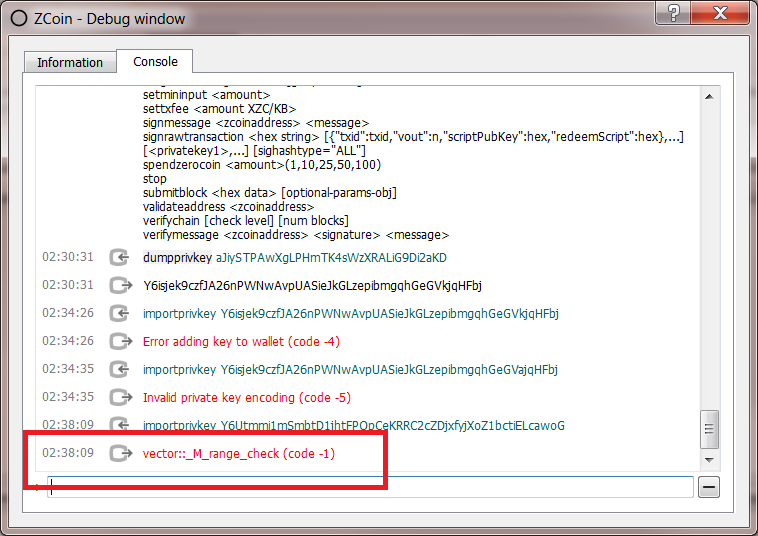The height and width of the screenshot is (536, 758).
Task: Click 'vector::_M_range_check (code -1)' message
Action: 239,454
